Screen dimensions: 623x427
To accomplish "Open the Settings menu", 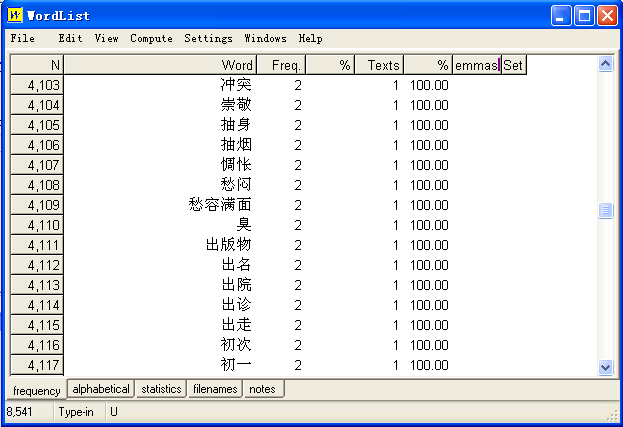I will pyautogui.click(x=208, y=39).
